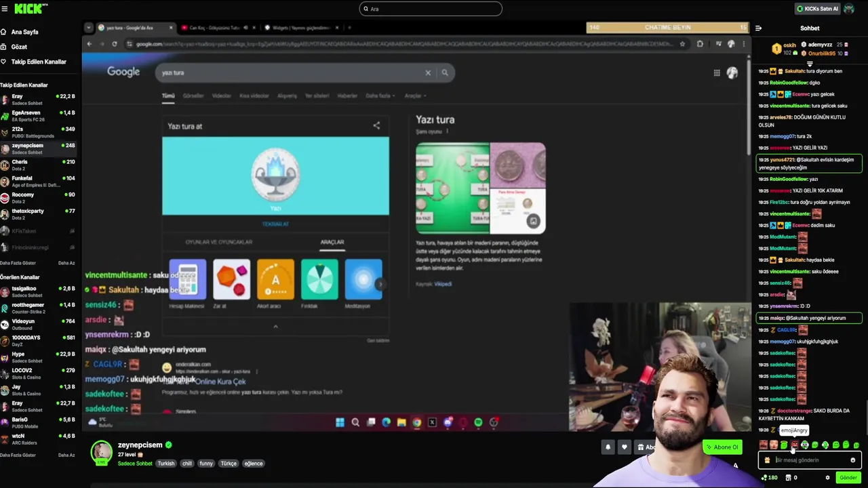Open the Google apps grid icon
Image resolution: width=868 pixels, height=488 pixels.
[717, 73]
